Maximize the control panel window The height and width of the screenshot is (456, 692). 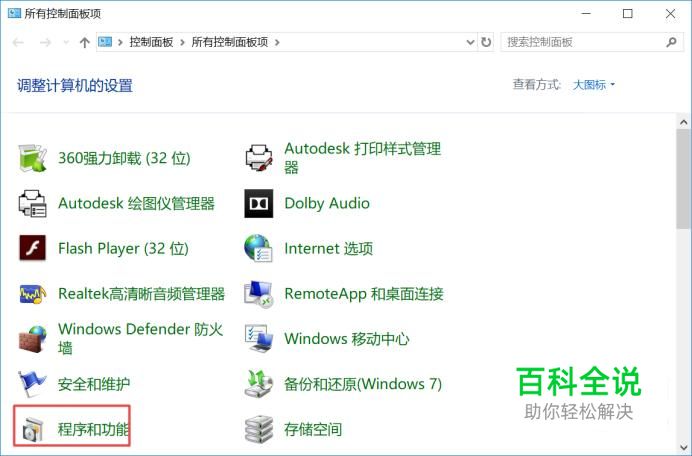628,14
